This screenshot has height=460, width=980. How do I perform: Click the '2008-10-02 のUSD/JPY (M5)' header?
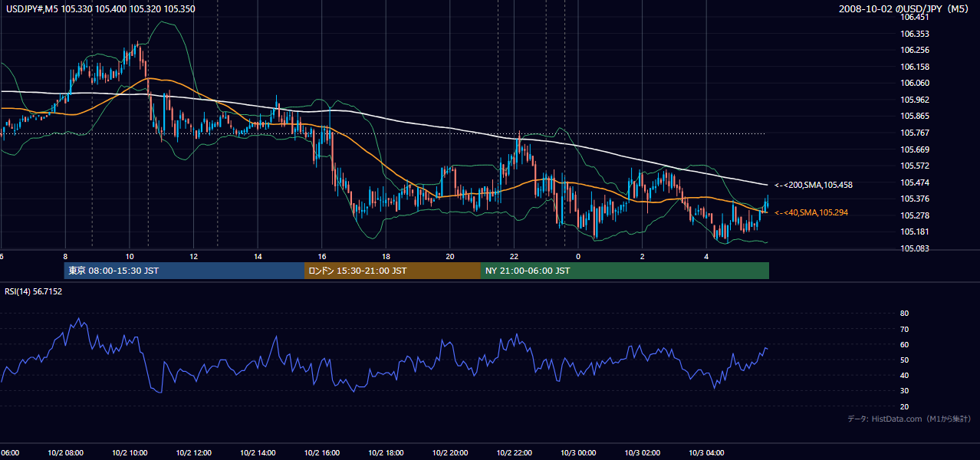tap(905, 9)
